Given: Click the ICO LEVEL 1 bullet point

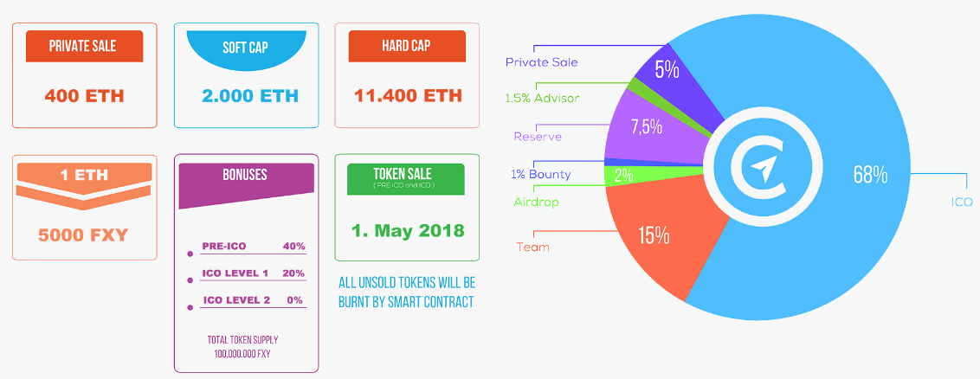Looking at the screenshot, I should tap(190, 280).
